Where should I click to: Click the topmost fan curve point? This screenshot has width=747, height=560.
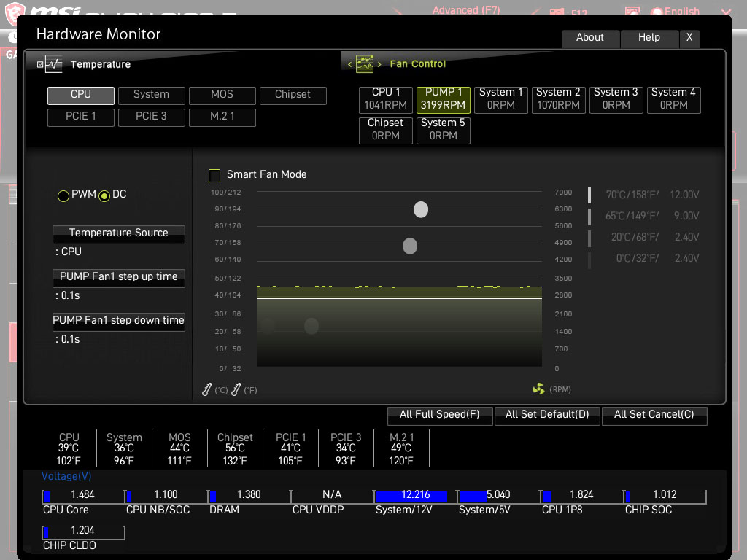pos(421,210)
